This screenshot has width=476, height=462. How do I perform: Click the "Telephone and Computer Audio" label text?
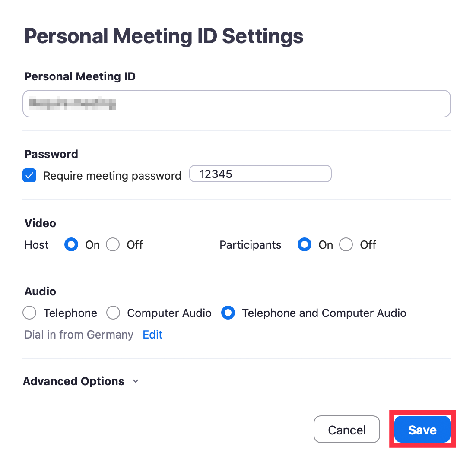[x=324, y=313]
